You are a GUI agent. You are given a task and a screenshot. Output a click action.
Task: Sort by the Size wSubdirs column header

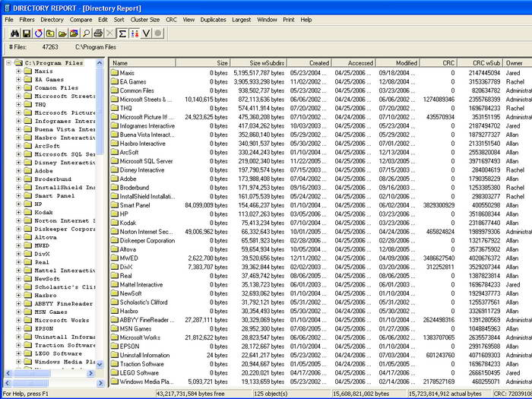259,63
